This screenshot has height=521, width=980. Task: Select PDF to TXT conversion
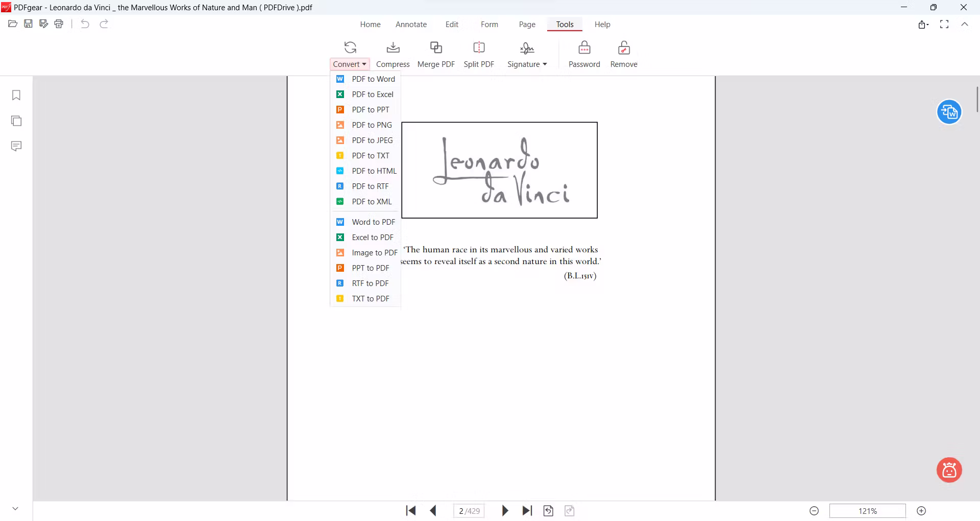tap(365, 156)
